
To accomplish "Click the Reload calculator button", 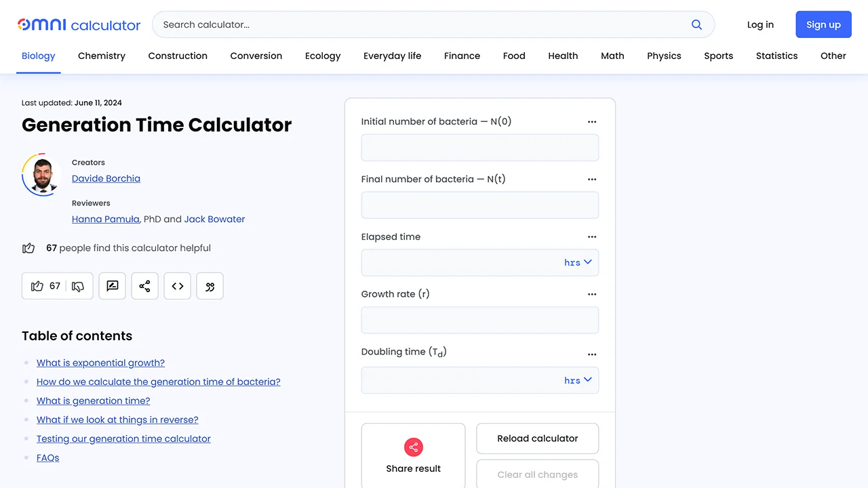I will click(x=537, y=439).
